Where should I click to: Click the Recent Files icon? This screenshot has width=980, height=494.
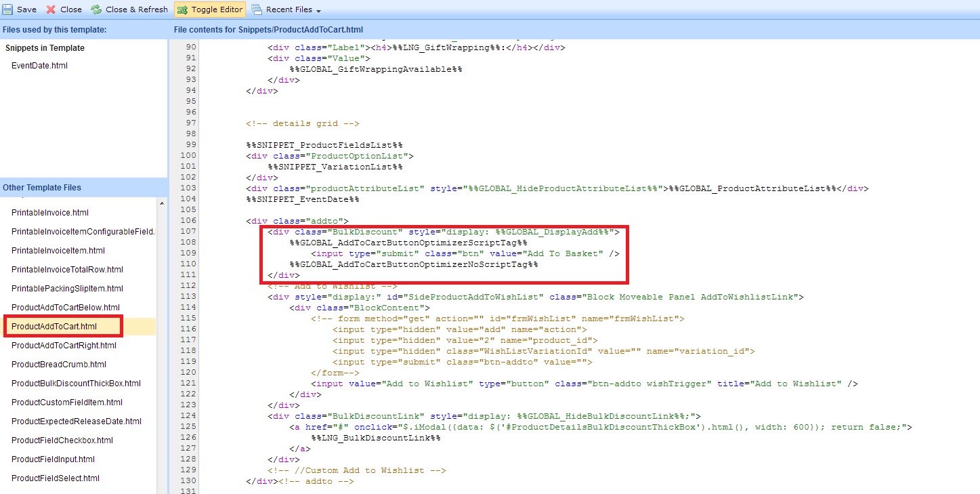pos(257,9)
